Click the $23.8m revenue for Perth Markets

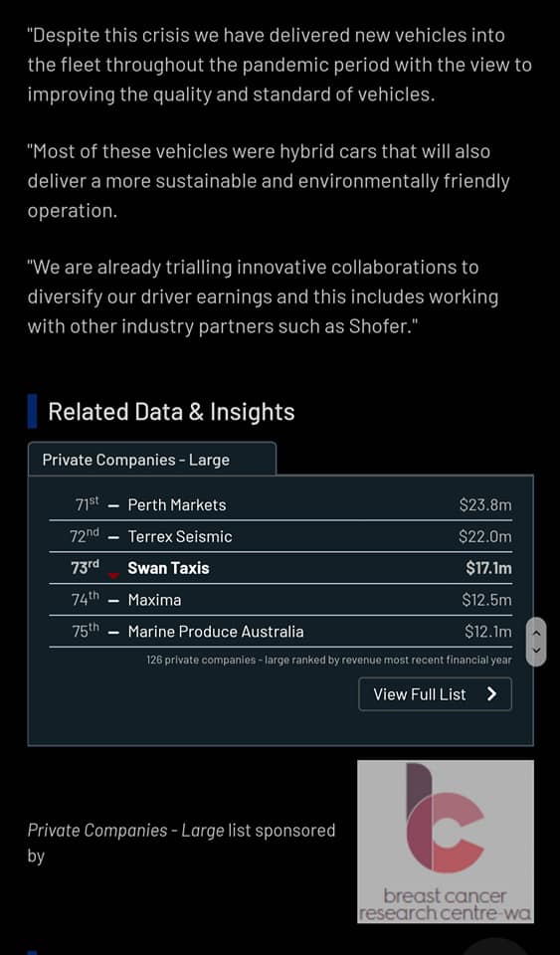point(485,505)
